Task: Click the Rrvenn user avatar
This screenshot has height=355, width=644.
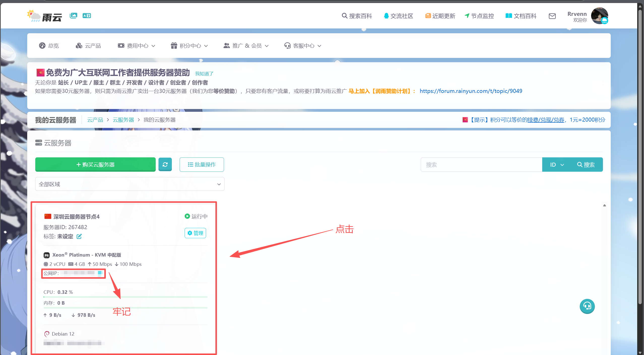Action: coord(599,16)
